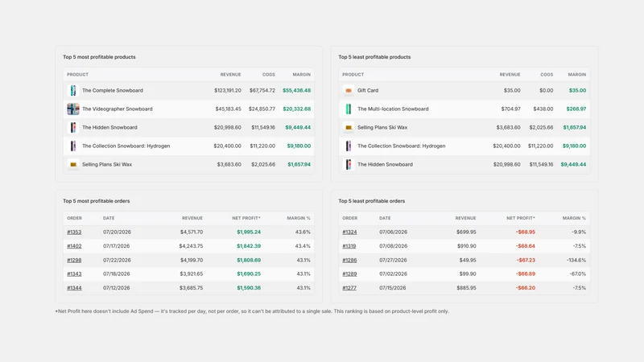644x362 pixels.
Task: Click NET PROFIT* header in most profitable orders
Action: click(246, 218)
